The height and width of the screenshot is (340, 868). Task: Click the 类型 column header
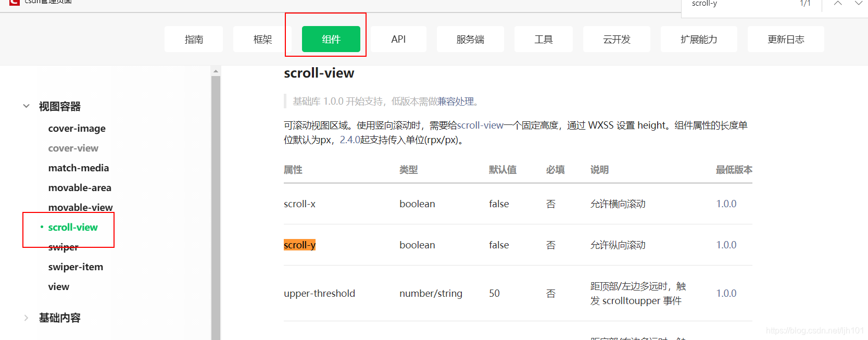(x=409, y=170)
